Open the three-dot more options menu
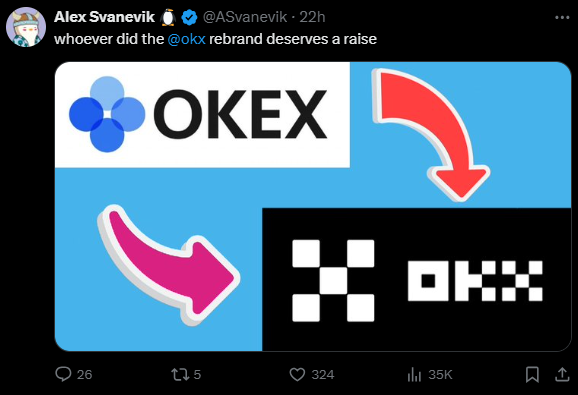The width and height of the screenshot is (578, 395). (562, 17)
